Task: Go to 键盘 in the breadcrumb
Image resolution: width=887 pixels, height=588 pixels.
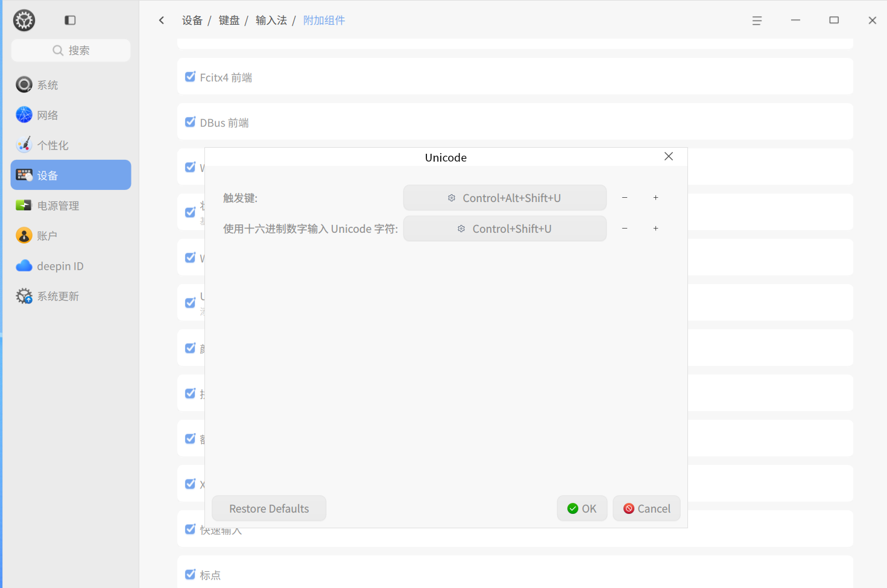Action: tap(229, 21)
